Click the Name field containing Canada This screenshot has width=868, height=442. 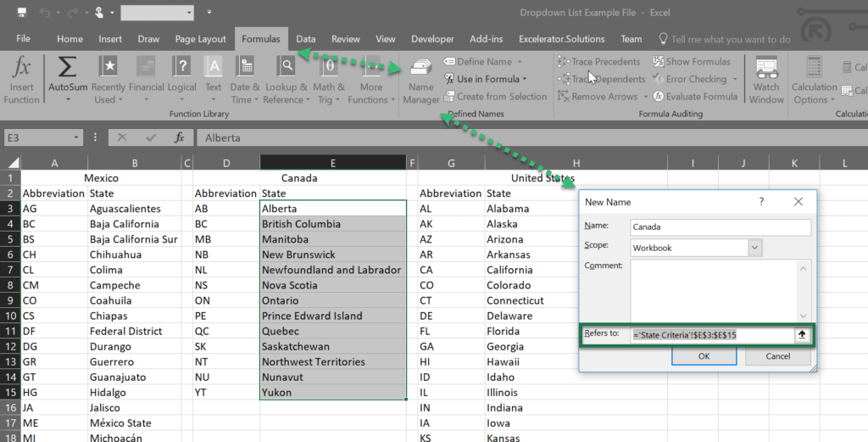pos(721,227)
